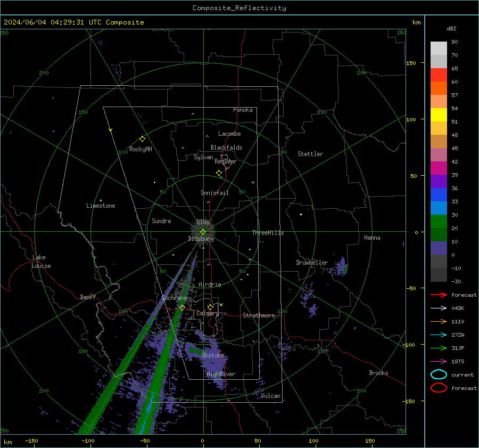
Task: Click the cyan current ellipse symbol
Action: pyautogui.click(x=439, y=374)
